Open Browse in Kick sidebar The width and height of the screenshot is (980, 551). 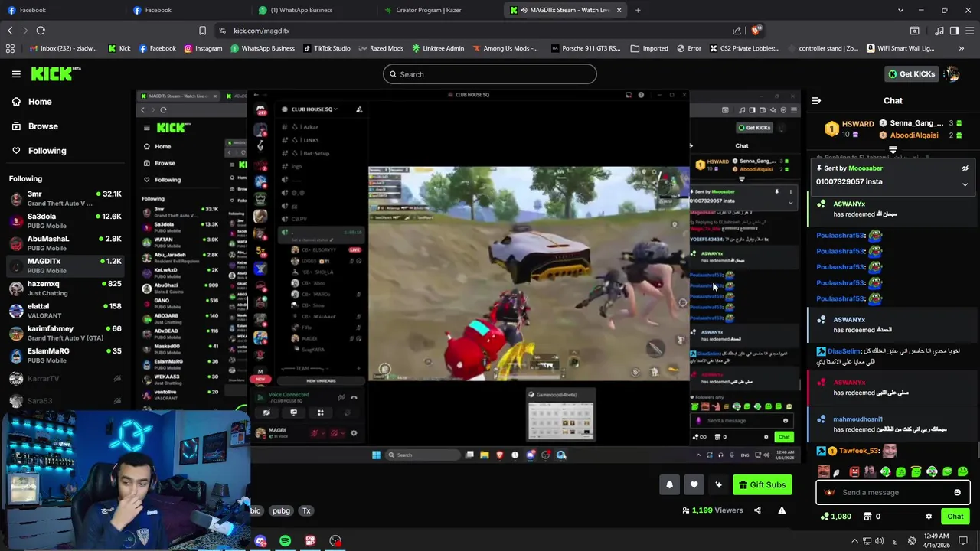coord(43,126)
